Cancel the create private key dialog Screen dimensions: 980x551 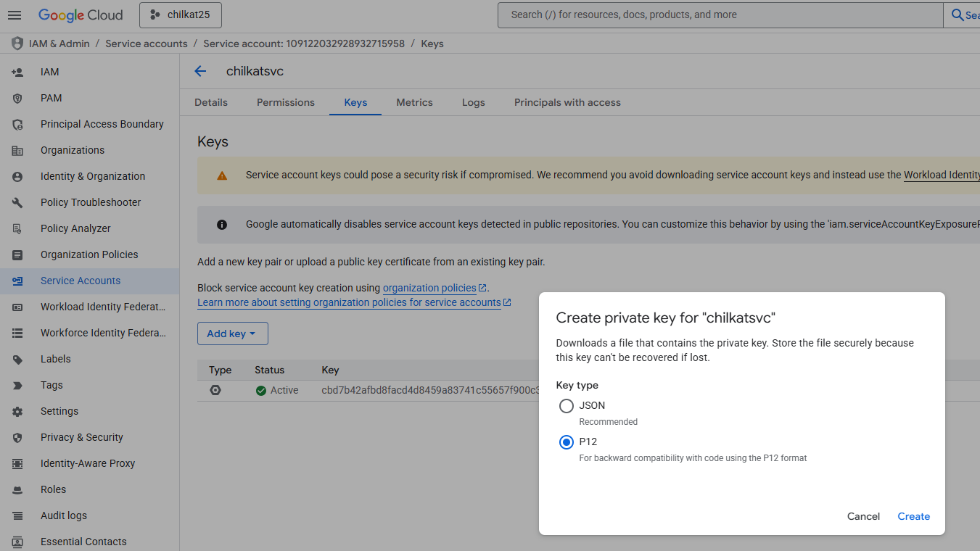pos(863,516)
